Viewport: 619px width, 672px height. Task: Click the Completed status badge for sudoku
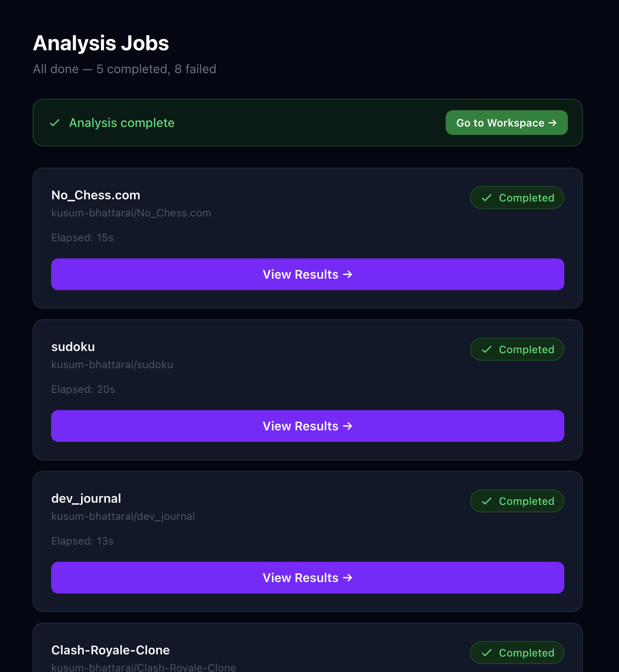tap(517, 349)
